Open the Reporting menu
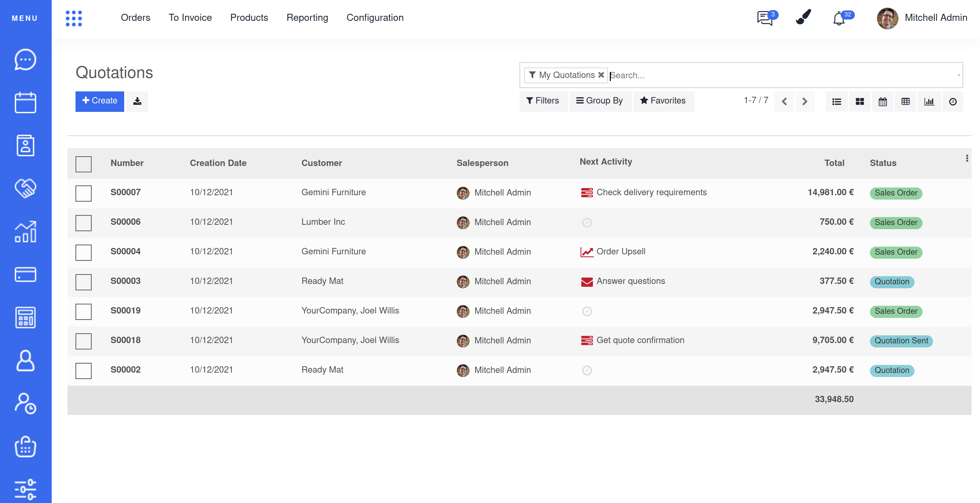The height and width of the screenshot is (503, 980). pos(307,17)
